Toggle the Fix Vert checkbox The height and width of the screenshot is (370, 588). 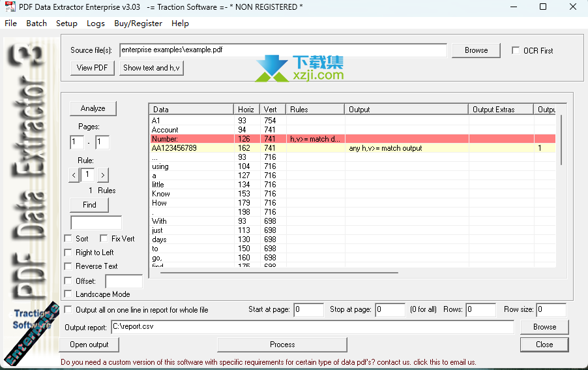(104, 239)
